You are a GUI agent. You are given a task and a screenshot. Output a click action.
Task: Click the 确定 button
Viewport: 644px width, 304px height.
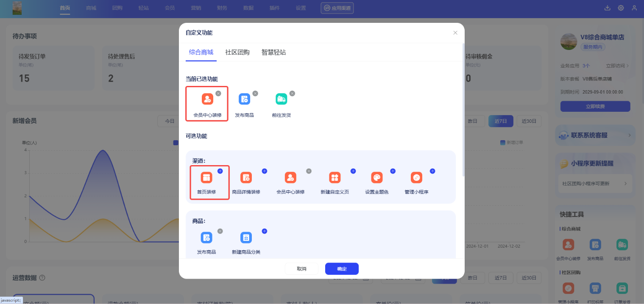pyautogui.click(x=342, y=269)
